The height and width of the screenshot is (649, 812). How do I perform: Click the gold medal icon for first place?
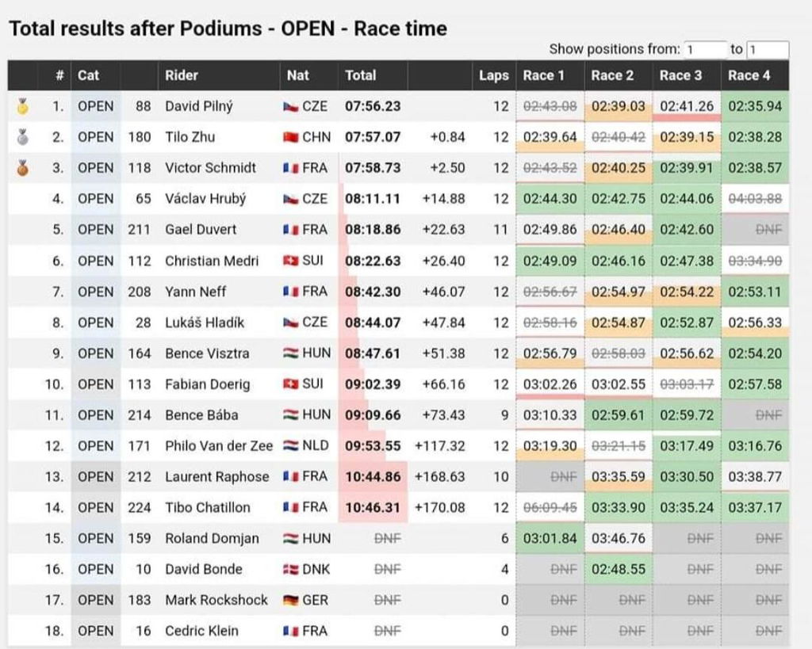[22, 106]
